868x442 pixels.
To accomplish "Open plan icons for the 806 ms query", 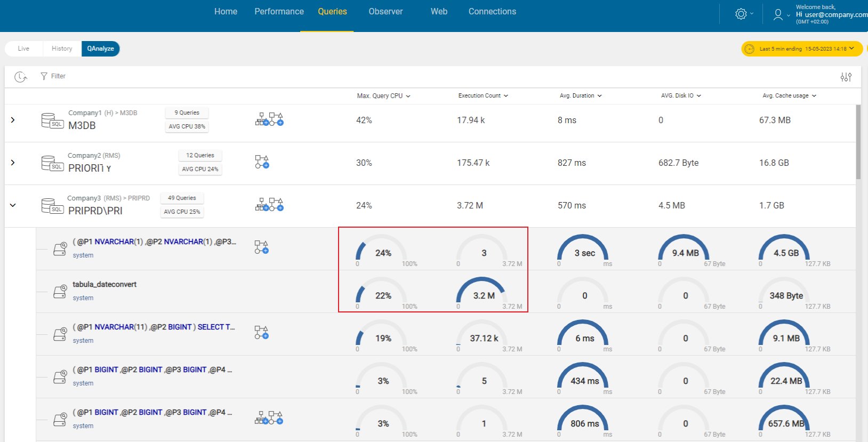I will [x=269, y=417].
